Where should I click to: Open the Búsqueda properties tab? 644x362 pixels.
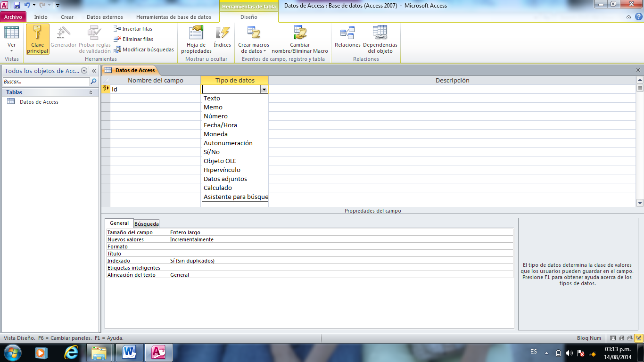click(x=146, y=223)
